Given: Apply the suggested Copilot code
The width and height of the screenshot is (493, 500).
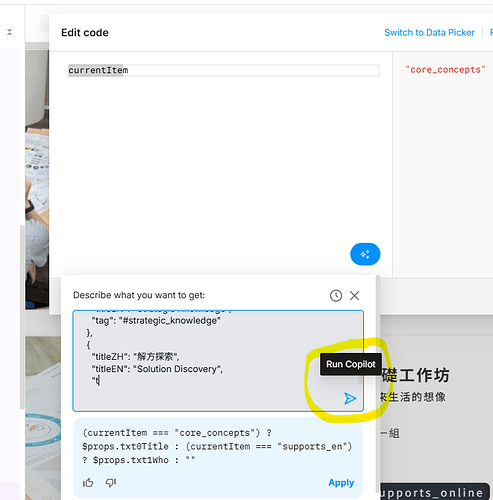Looking at the screenshot, I should click(341, 483).
